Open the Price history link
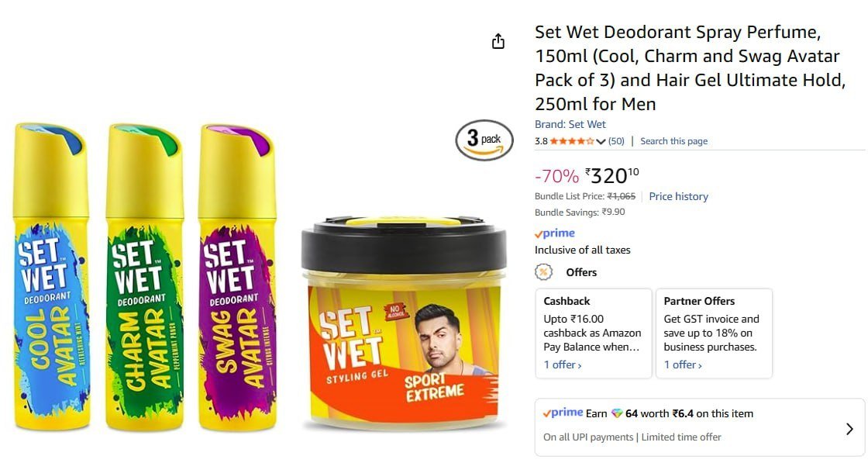This screenshot has height=463, width=868. coord(678,196)
